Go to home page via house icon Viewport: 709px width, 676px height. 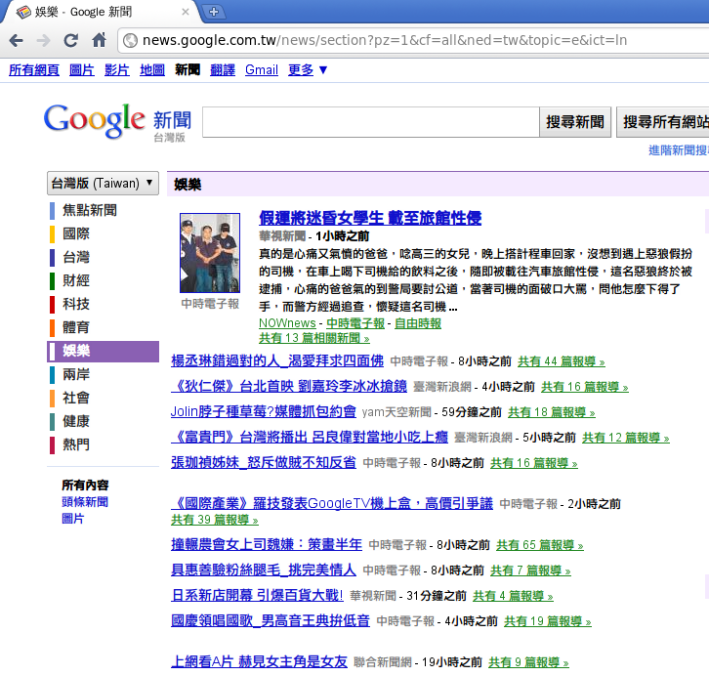point(99,40)
